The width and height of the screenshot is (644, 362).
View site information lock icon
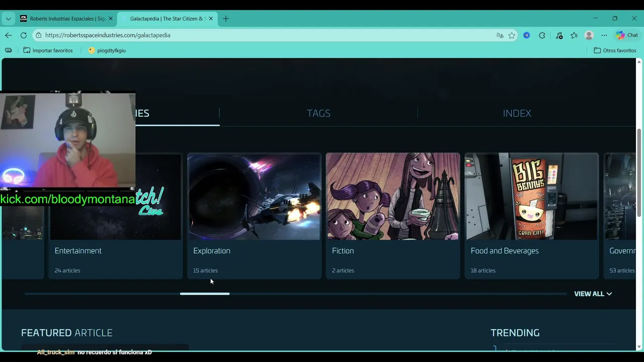click(x=39, y=35)
